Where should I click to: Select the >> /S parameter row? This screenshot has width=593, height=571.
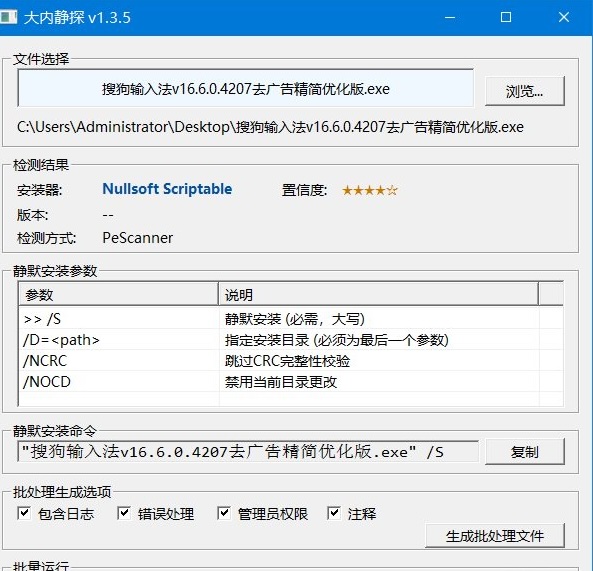pyautogui.click(x=290, y=319)
